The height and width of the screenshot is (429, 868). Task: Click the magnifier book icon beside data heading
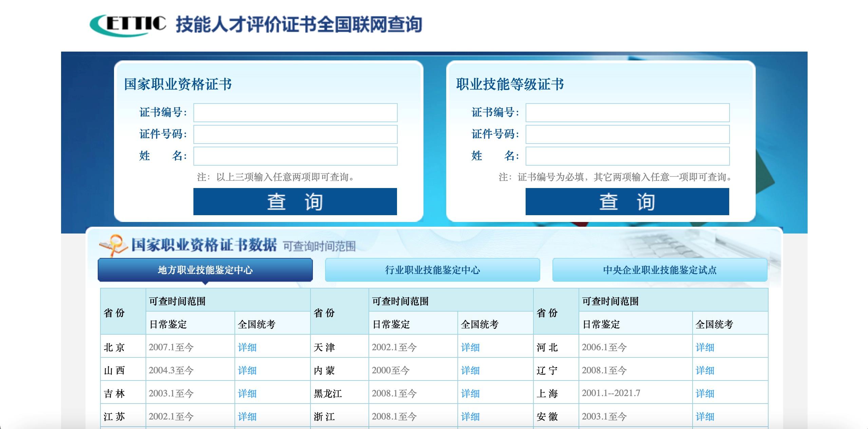coord(114,245)
